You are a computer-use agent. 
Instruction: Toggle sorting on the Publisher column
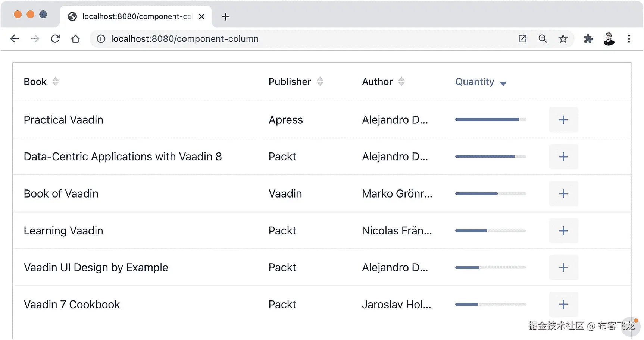[x=320, y=82]
